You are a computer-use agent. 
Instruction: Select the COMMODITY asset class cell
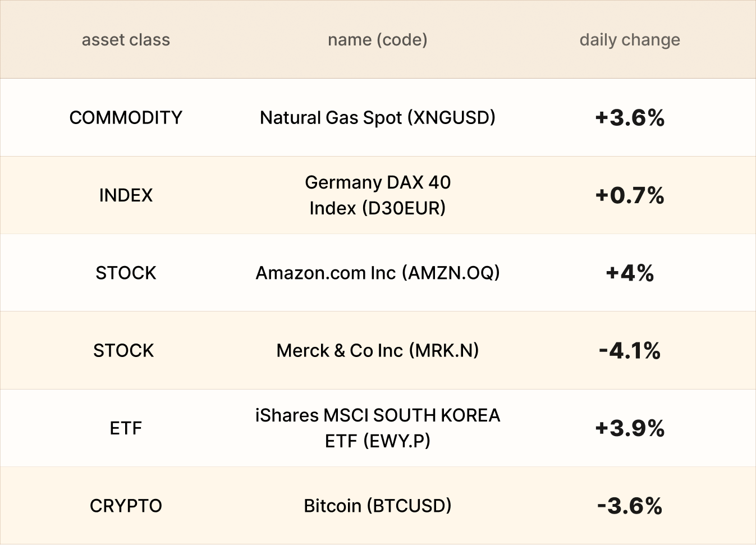(126, 118)
